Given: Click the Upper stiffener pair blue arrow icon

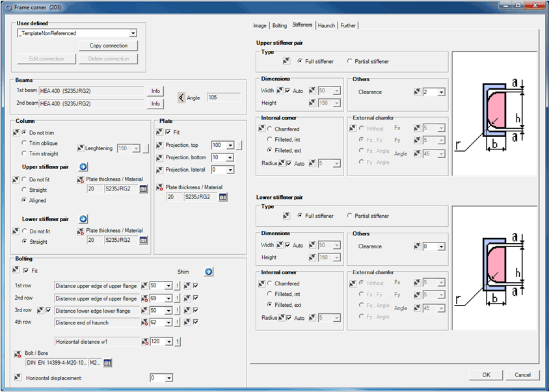Looking at the screenshot, I should tap(84, 167).
